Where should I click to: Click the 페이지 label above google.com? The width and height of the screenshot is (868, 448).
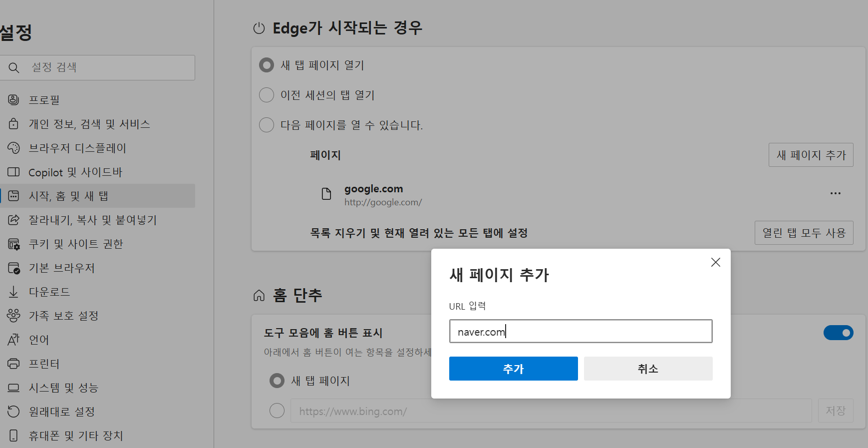pos(325,155)
